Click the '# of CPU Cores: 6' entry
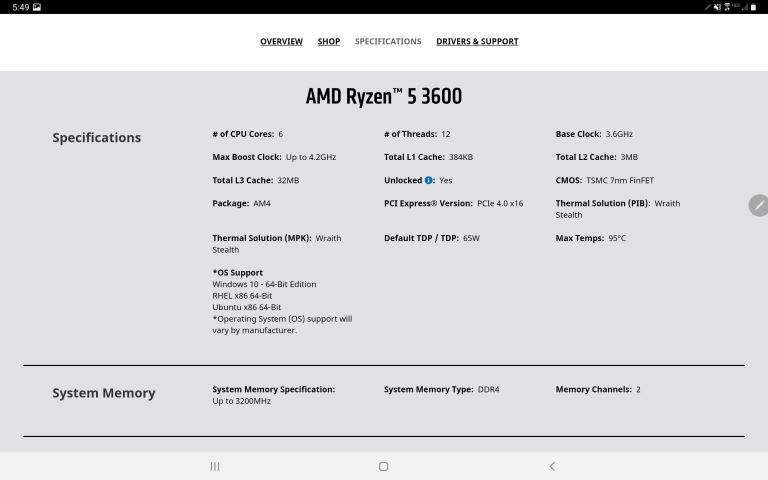Viewport: 768px width, 480px height. pos(247,134)
